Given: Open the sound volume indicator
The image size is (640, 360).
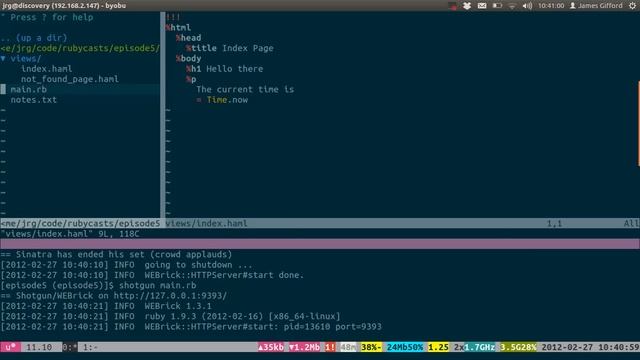Looking at the screenshot, I should (527, 6).
